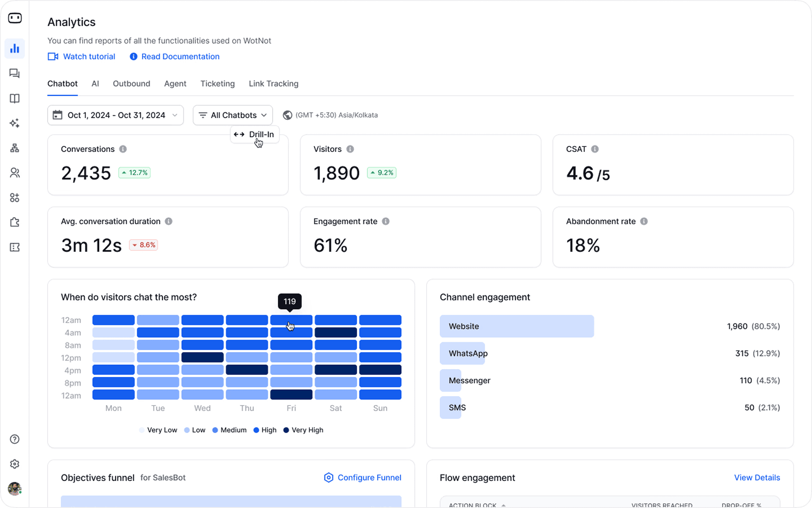Expand the All Chatbots filter dropdown
The height and width of the screenshot is (508, 812).
pos(233,115)
